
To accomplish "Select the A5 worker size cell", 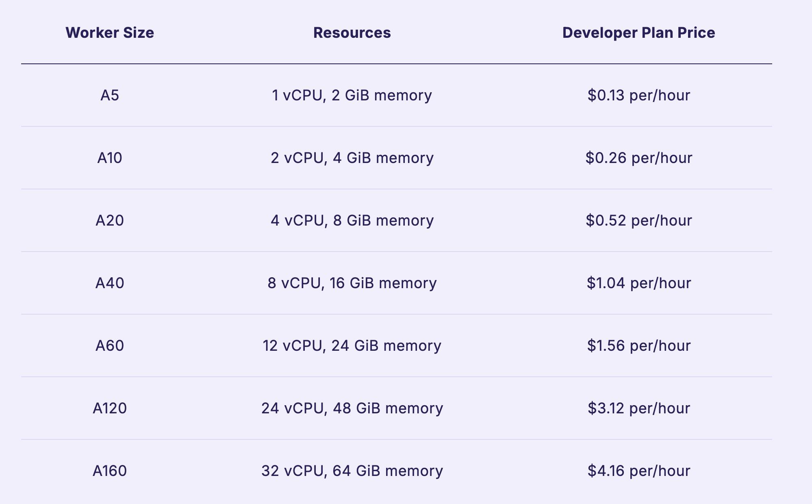I will pyautogui.click(x=110, y=96).
